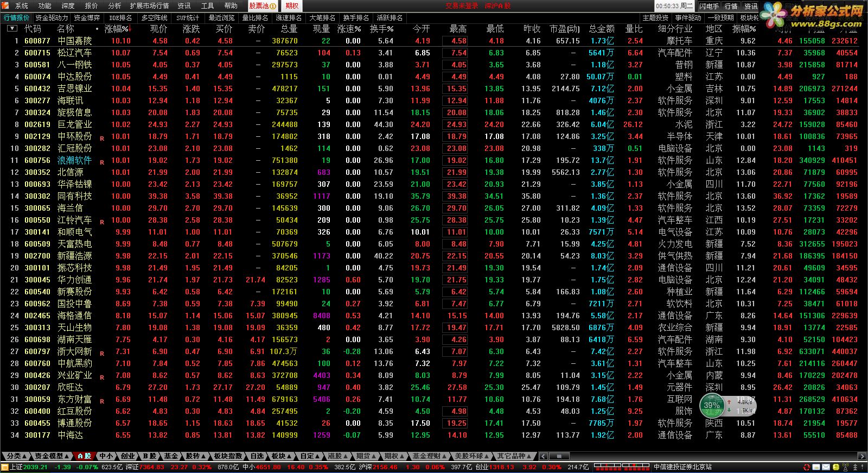Screen dimensions: 868x473
Task: Open the mail envelope icon in status bar
Action: click(x=826, y=467)
